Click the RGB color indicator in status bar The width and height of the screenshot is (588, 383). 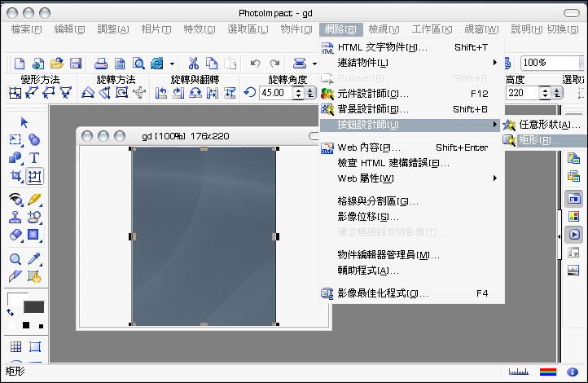(x=548, y=372)
